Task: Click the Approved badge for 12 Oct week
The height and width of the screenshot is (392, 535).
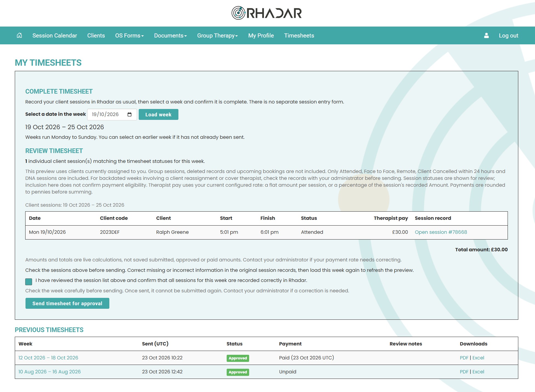Action: tap(238, 358)
